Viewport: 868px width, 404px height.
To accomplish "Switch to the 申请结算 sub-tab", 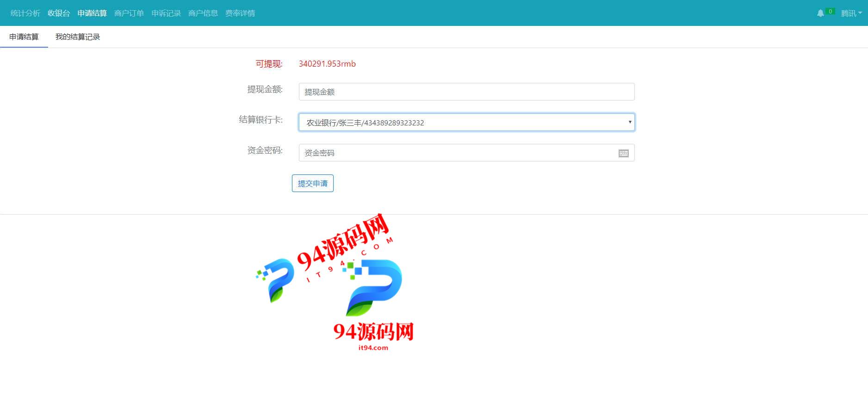I will pyautogui.click(x=24, y=37).
